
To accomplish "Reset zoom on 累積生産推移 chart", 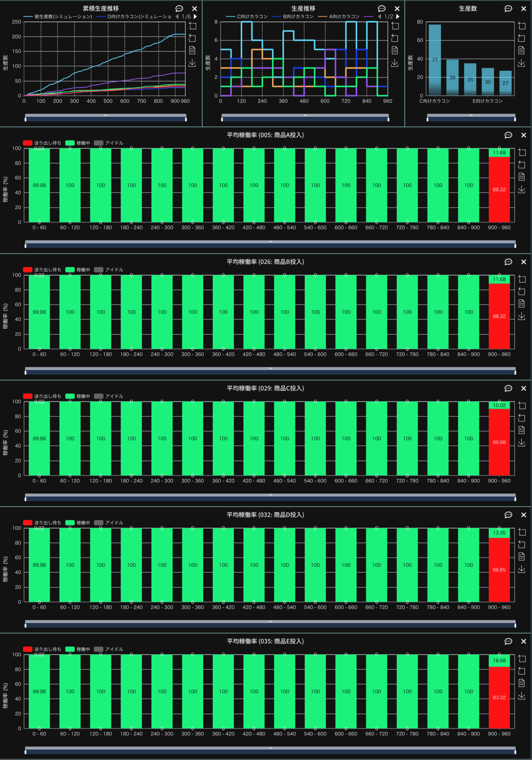I will coord(192,38).
